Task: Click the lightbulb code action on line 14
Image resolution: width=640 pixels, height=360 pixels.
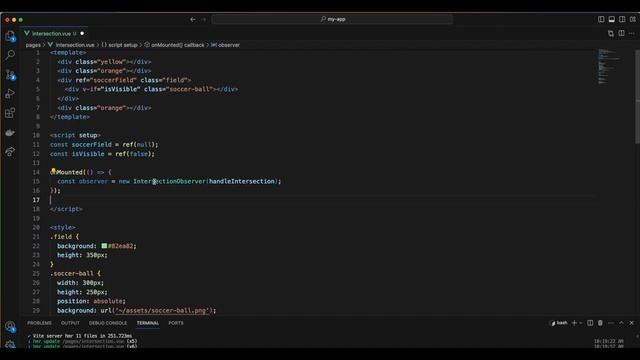Action: pos(53,171)
